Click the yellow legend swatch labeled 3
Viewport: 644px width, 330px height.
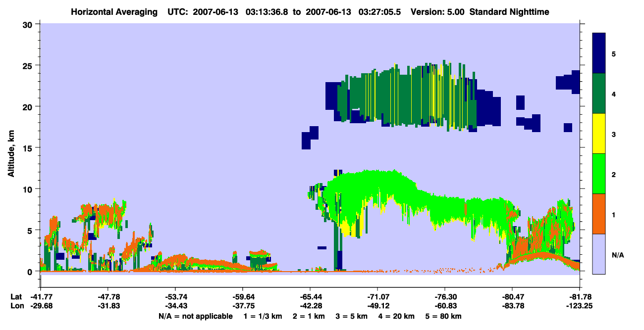pos(599,134)
